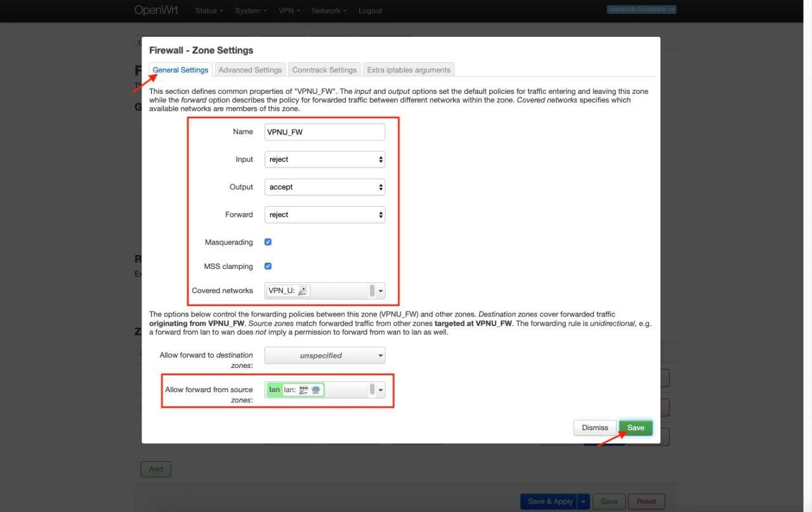Expand Allow forward to destination zones dropdown
Screen dimensions: 812x512
pyautogui.click(x=324, y=355)
